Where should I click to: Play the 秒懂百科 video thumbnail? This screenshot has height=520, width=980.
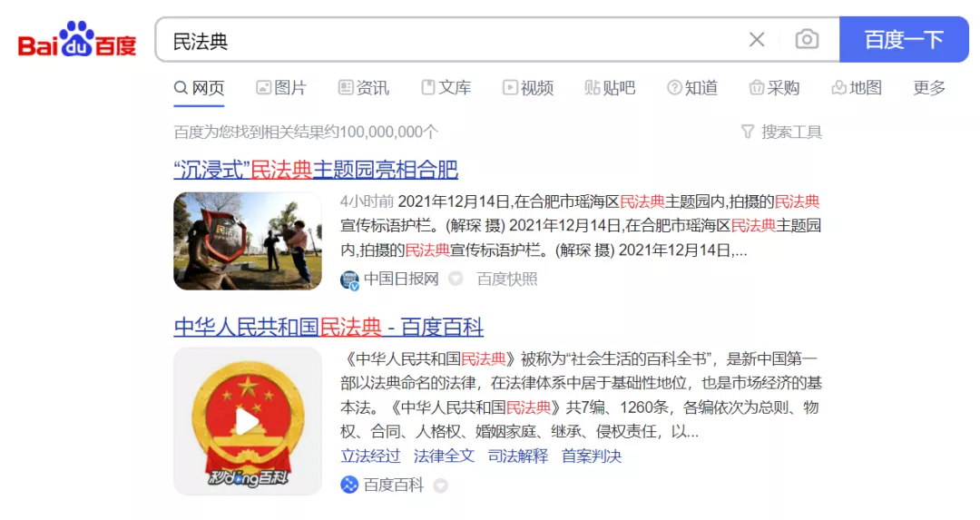[x=248, y=421]
